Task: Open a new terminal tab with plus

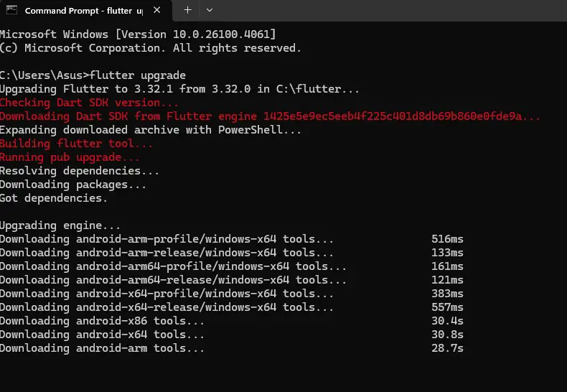Action: click(x=187, y=10)
